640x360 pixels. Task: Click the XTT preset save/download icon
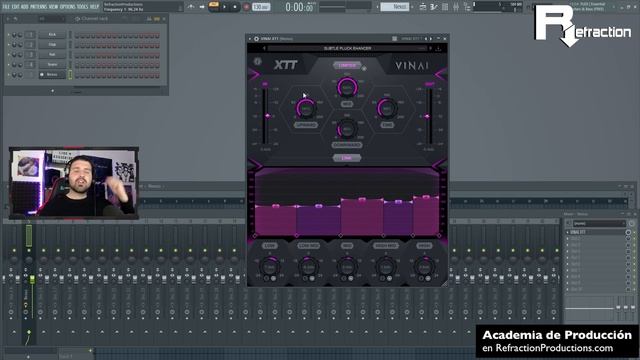coord(438,48)
